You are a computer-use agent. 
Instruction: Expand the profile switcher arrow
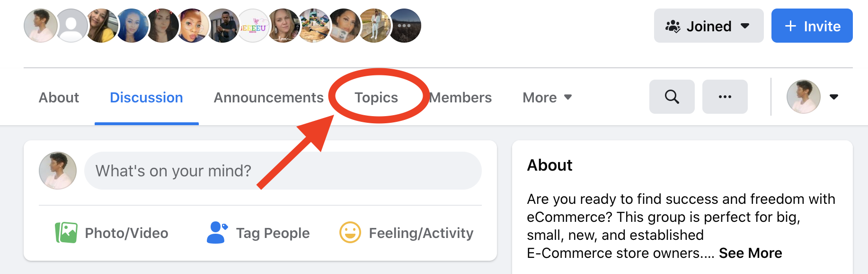(834, 97)
